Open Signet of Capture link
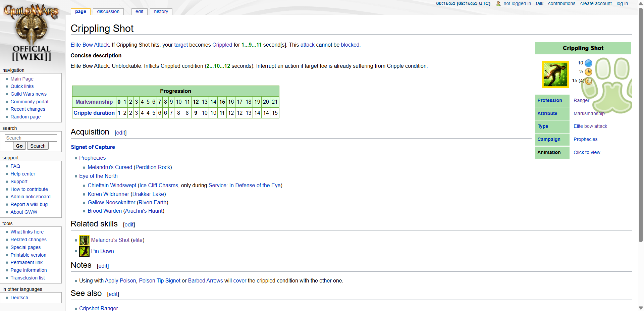This screenshot has height=311, width=644. coord(93,147)
